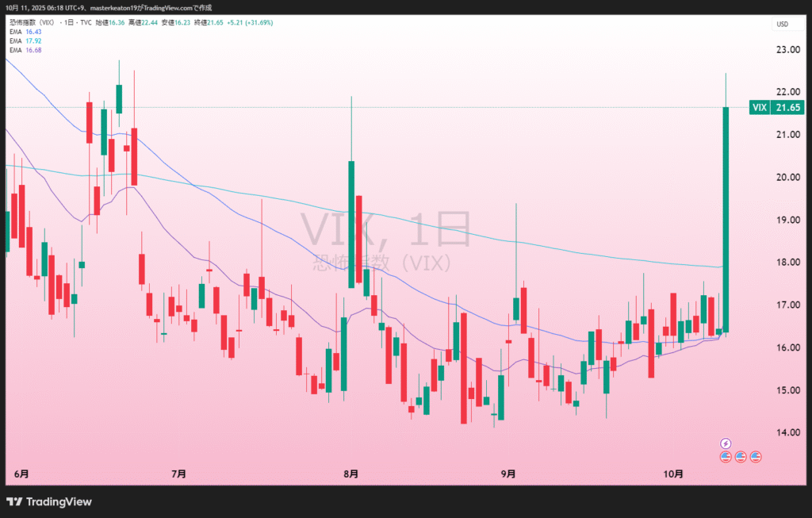The width and height of the screenshot is (812, 518).
Task: Click the 14.00 level on price scale
Action: pyautogui.click(x=785, y=432)
